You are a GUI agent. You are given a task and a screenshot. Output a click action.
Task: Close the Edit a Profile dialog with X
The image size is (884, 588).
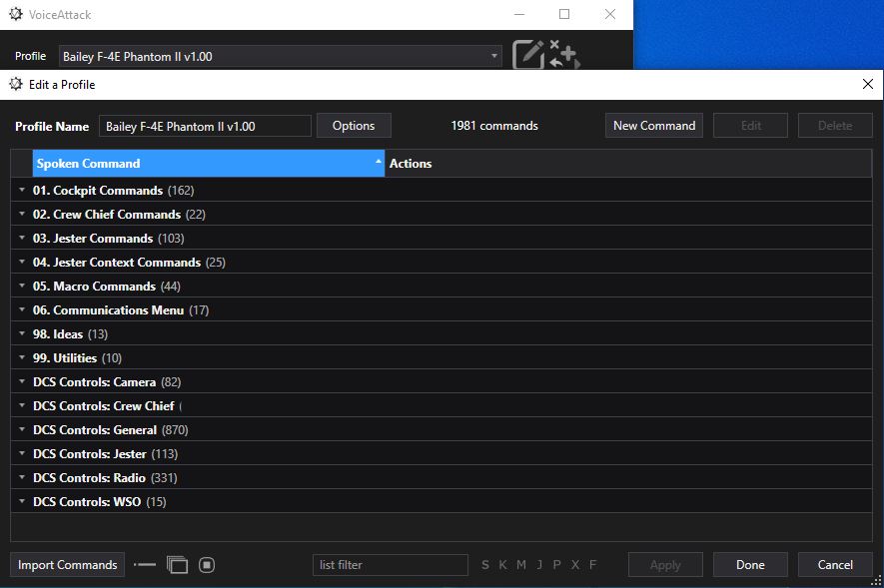[867, 85]
